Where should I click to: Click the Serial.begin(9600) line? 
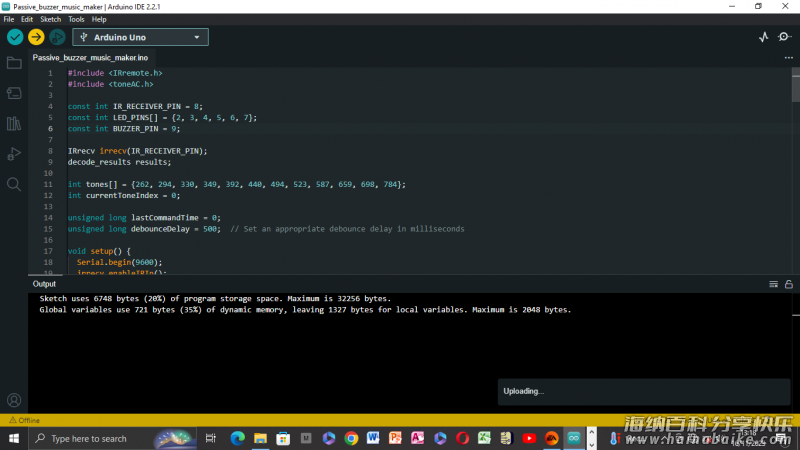pos(119,262)
